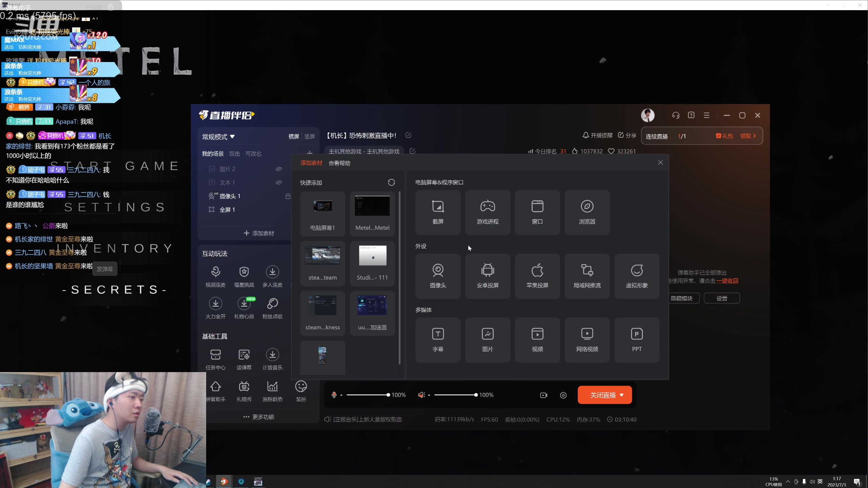Unlock the 摄像头 1 source lock
The height and width of the screenshot is (488, 868).
pos(288,196)
